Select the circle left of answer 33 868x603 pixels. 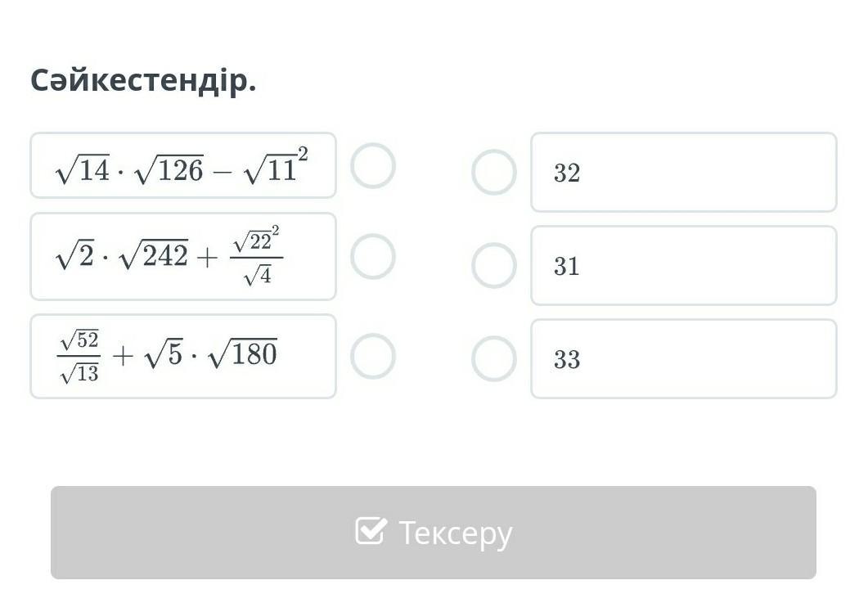(x=494, y=358)
